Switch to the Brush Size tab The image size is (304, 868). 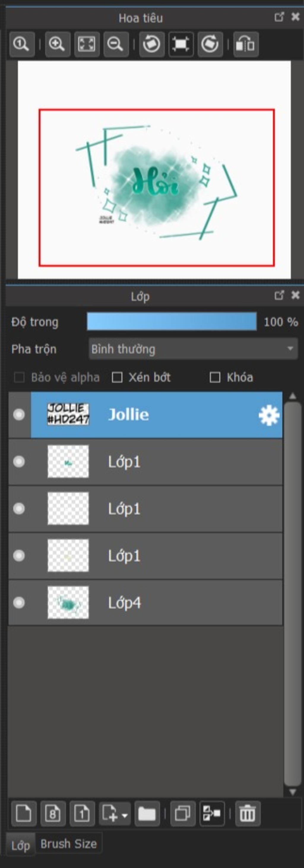click(x=68, y=844)
